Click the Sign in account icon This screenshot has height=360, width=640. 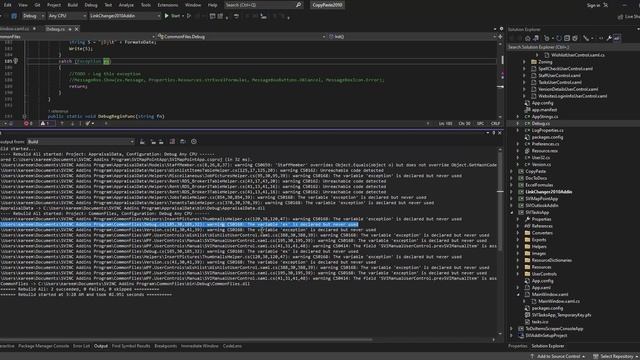(606, 5)
